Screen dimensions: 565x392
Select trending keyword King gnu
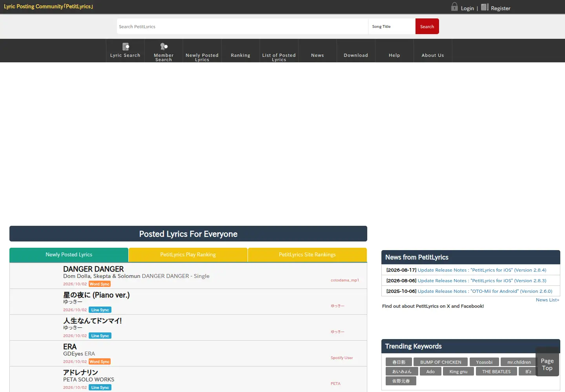click(458, 372)
